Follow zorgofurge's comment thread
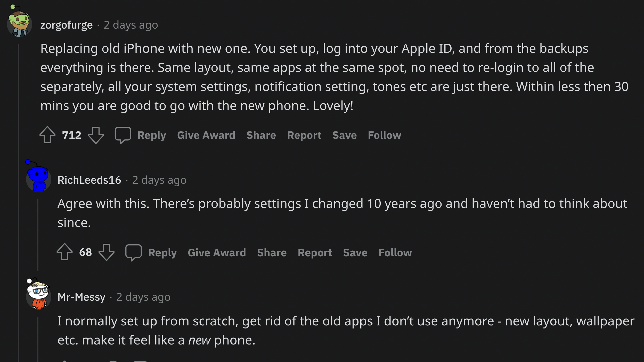 [384, 135]
